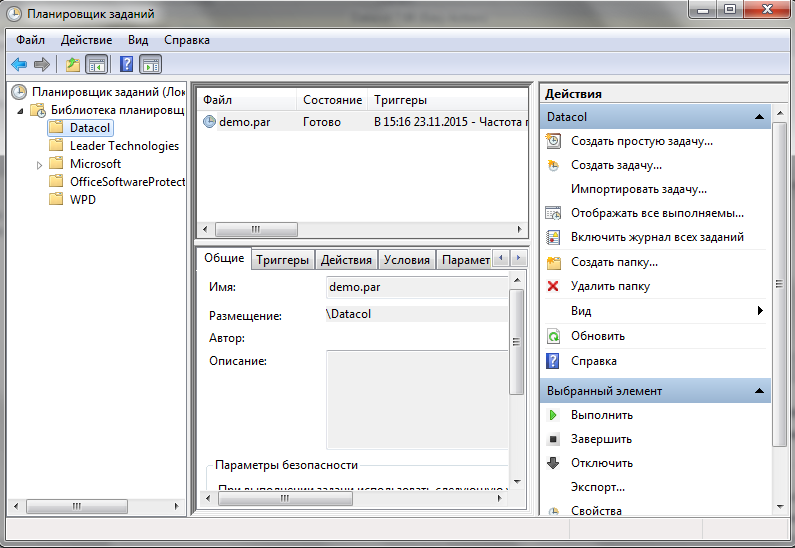Click the blue Back arrow toolbar icon
This screenshot has height=548, width=795.
pos(19,64)
